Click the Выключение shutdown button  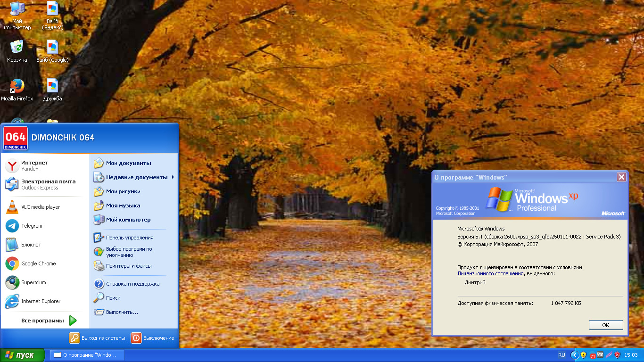[x=153, y=338]
